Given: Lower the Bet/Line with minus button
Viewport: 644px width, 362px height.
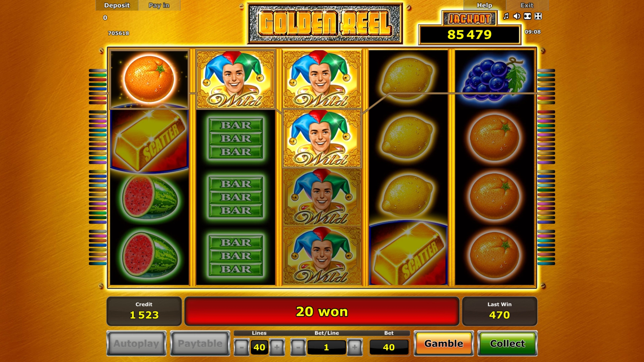Looking at the screenshot, I should pos(298,347).
